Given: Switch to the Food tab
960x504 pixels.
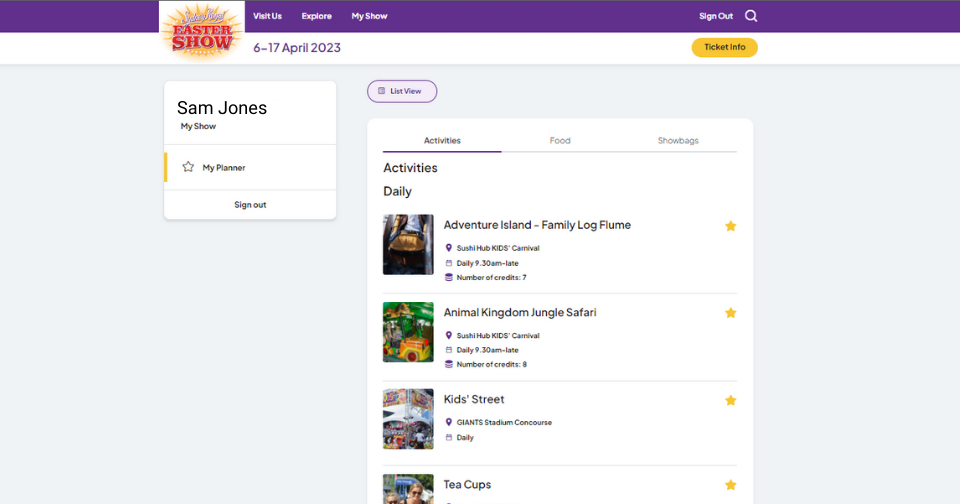Looking at the screenshot, I should coord(560,140).
